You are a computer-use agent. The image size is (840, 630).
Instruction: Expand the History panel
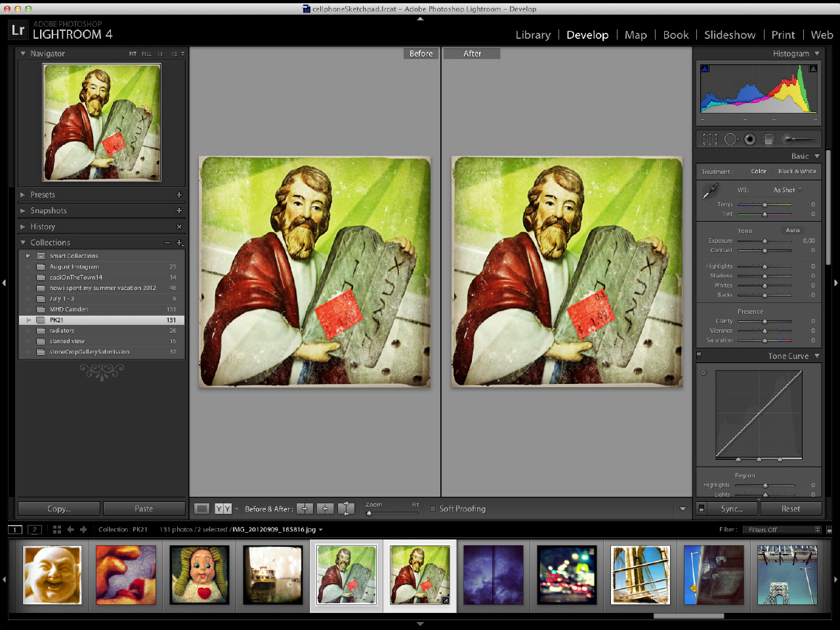point(23,226)
